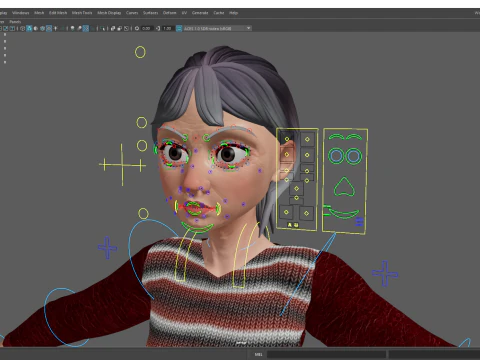Screen dimensions: 480x360
Task: Toggle highlighted Smooth Shade All icon
Action: [x=29, y=28]
